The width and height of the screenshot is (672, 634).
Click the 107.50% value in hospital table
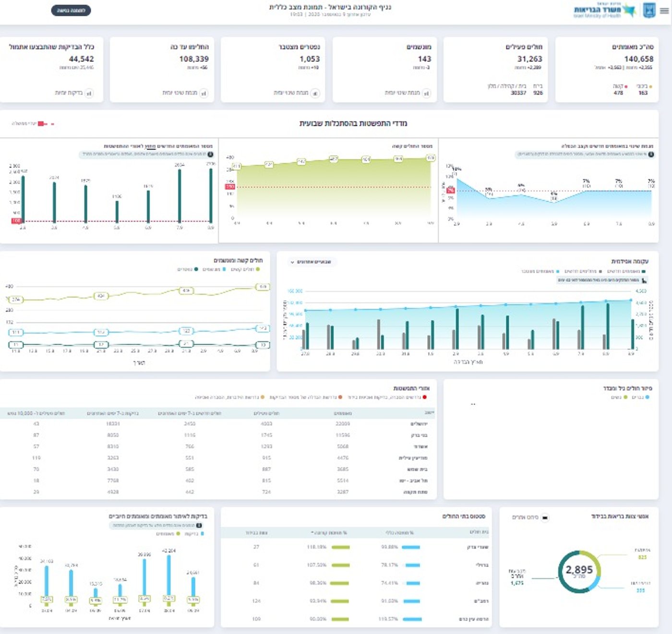click(x=316, y=565)
